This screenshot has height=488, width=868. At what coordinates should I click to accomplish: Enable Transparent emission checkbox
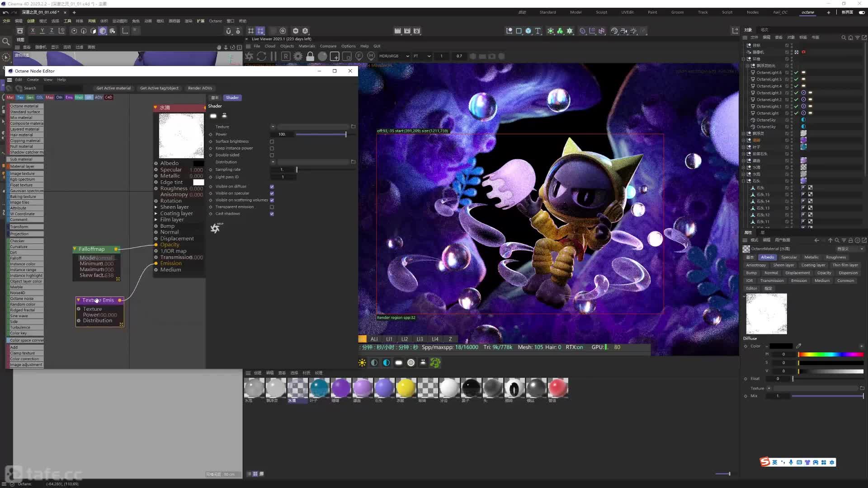tap(272, 207)
